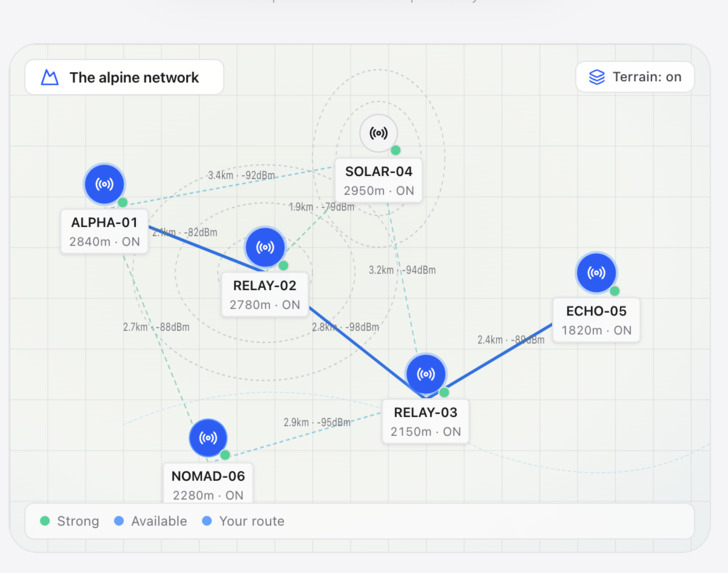
Task: Select the SOLAR-04 node antenna icon
Action: (x=379, y=133)
